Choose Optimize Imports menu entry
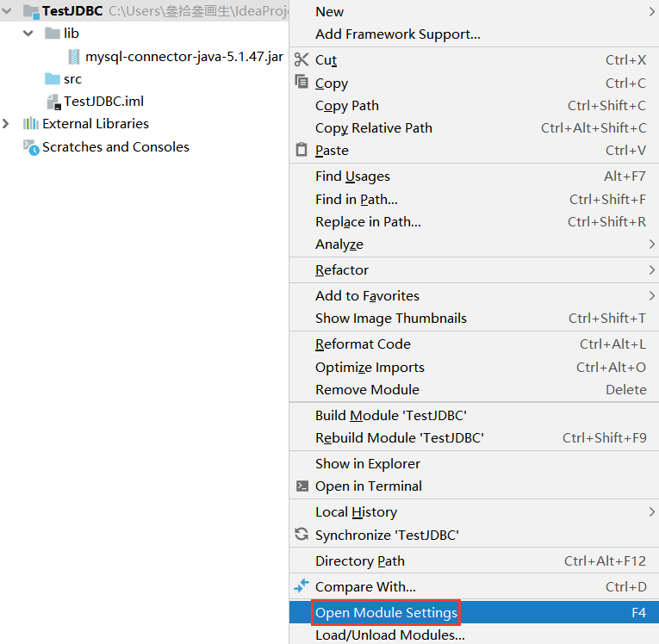Image resolution: width=659 pixels, height=644 pixels. point(474,367)
